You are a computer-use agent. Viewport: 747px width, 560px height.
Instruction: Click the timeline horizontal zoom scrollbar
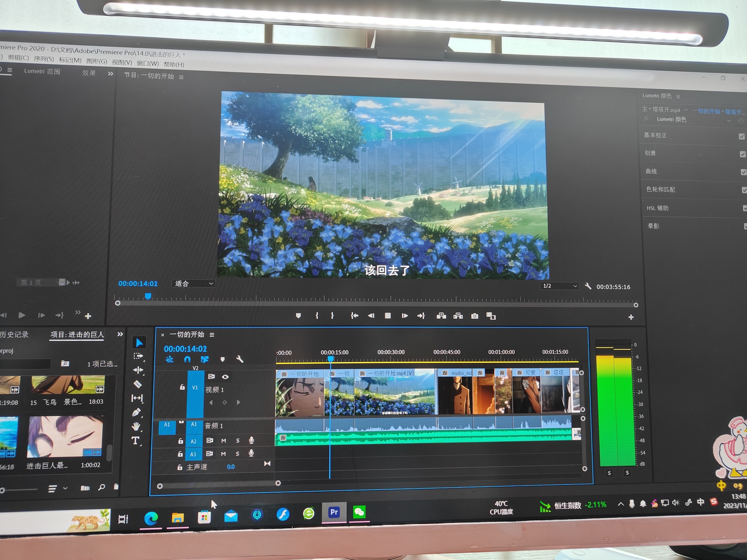click(x=219, y=485)
